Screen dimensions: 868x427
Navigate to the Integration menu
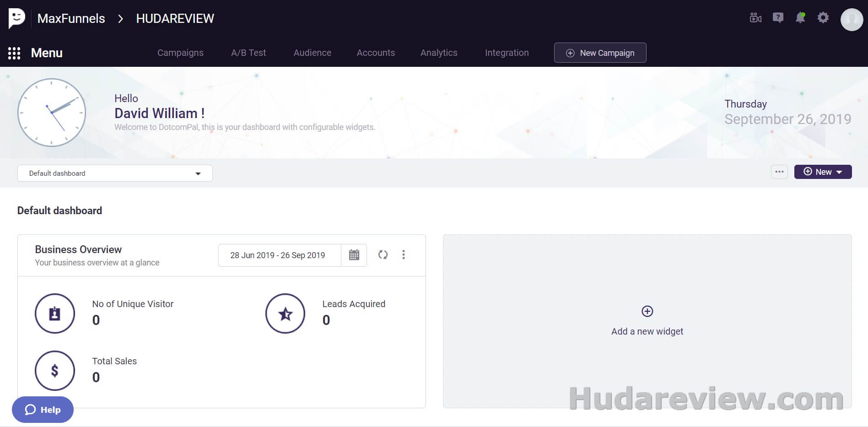507,53
